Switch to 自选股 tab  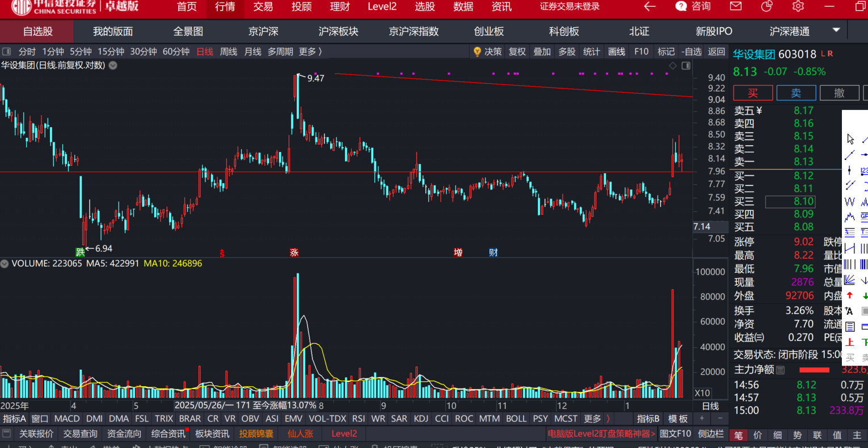click(38, 31)
